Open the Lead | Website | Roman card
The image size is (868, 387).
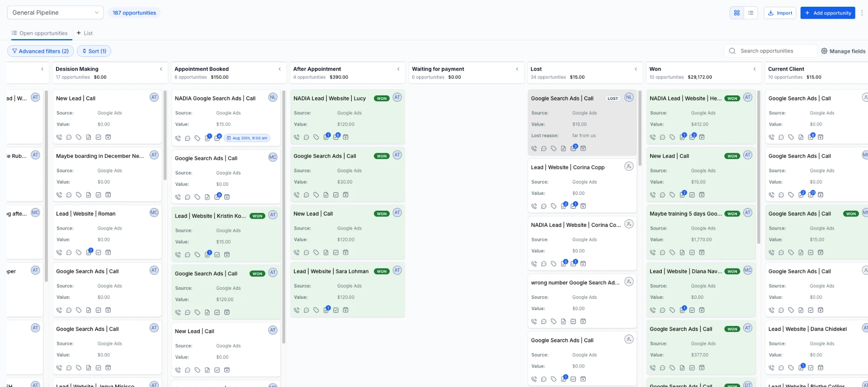point(107,233)
